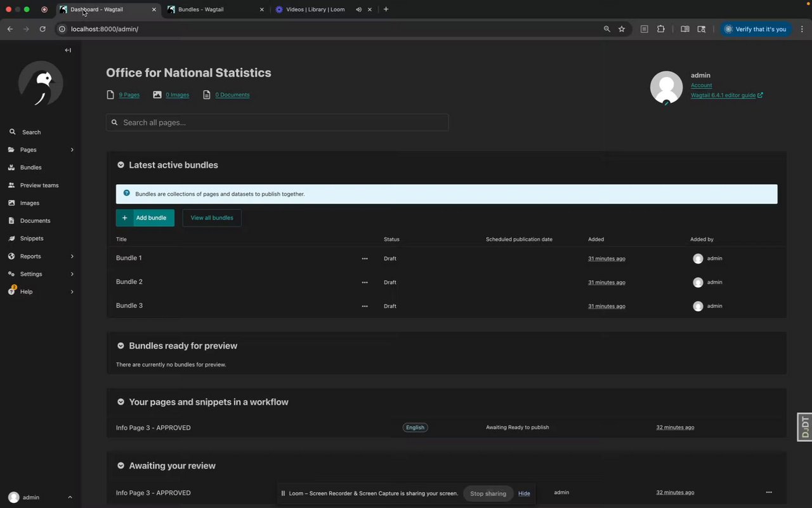
Task: Collapse the Latest active bundles panel
Action: pyautogui.click(x=121, y=165)
